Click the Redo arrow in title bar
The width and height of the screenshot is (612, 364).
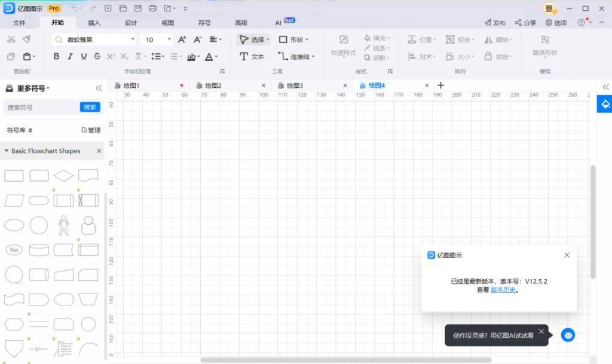[x=93, y=8]
